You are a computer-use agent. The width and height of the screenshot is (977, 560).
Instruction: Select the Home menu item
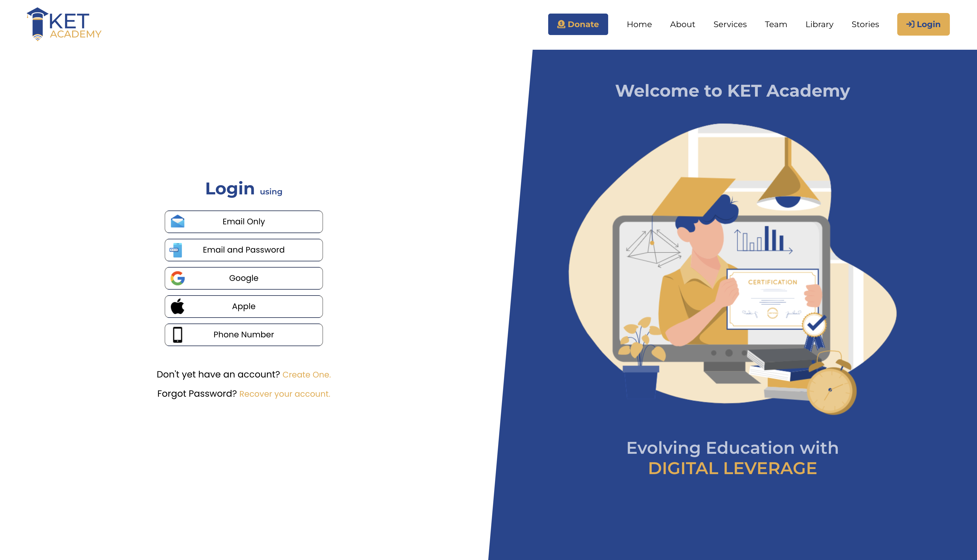[x=638, y=24]
